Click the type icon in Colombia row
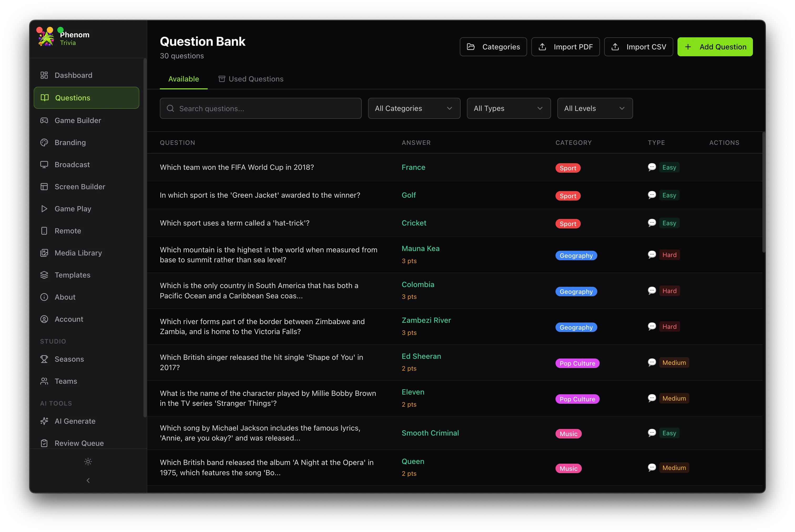This screenshot has width=795, height=532. click(652, 291)
